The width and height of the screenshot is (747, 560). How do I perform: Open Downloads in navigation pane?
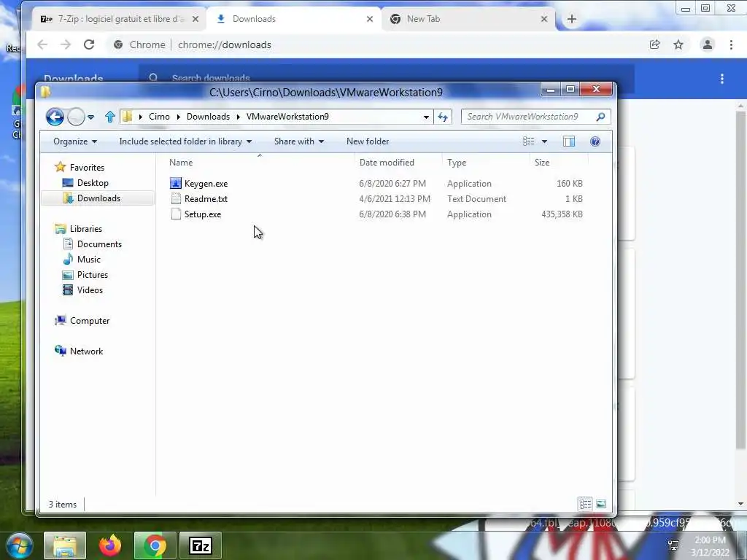point(98,198)
